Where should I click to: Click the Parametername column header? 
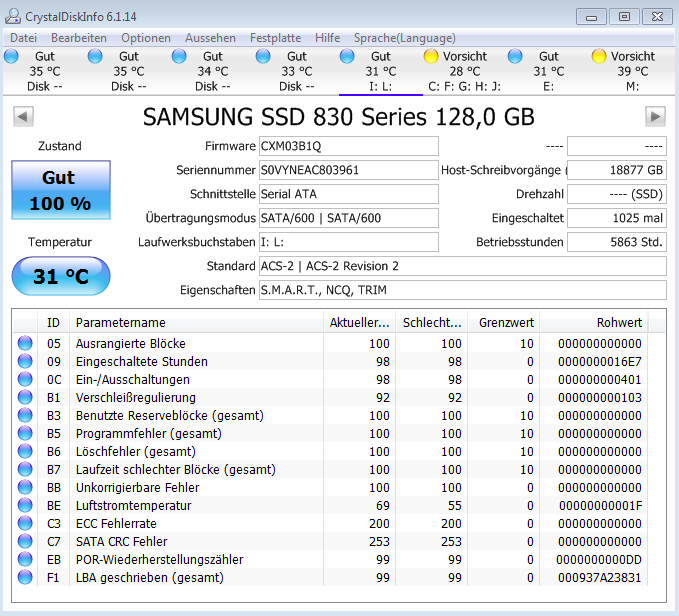tap(196, 323)
